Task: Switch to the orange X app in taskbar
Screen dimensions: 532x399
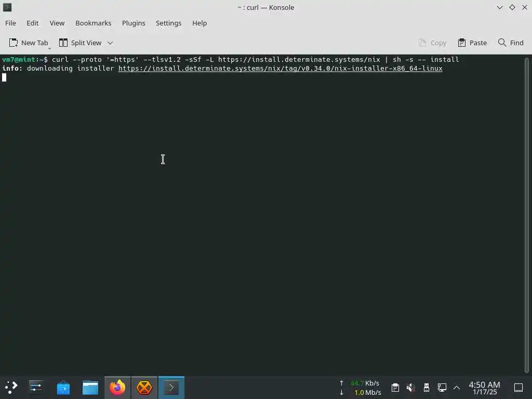Action: (x=144, y=388)
